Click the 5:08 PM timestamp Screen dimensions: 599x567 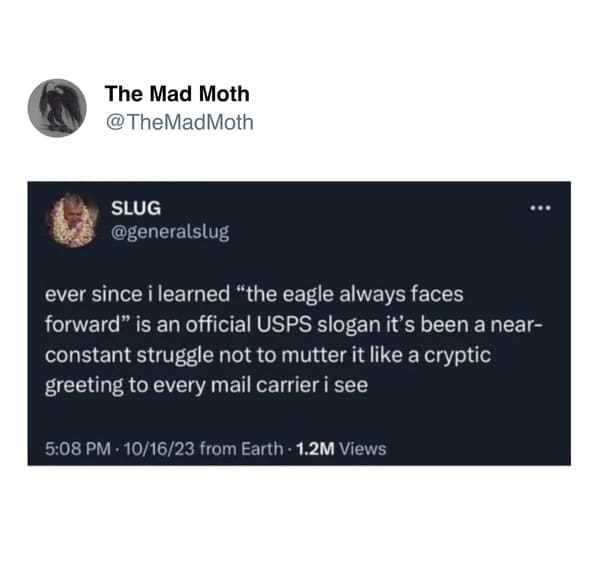pyautogui.click(x=78, y=449)
